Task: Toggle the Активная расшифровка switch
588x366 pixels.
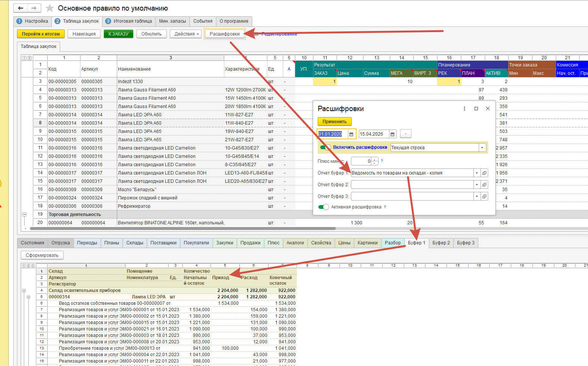Action: coord(324,207)
